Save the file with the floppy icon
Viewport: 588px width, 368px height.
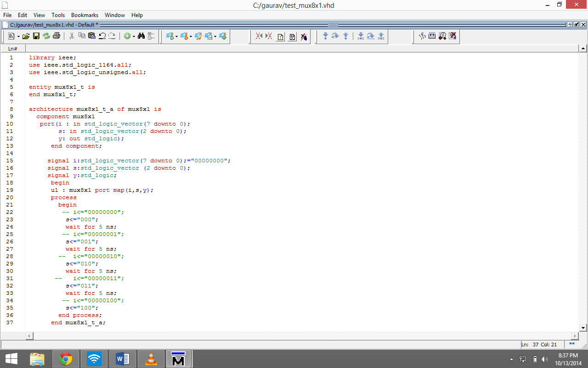coord(36,36)
